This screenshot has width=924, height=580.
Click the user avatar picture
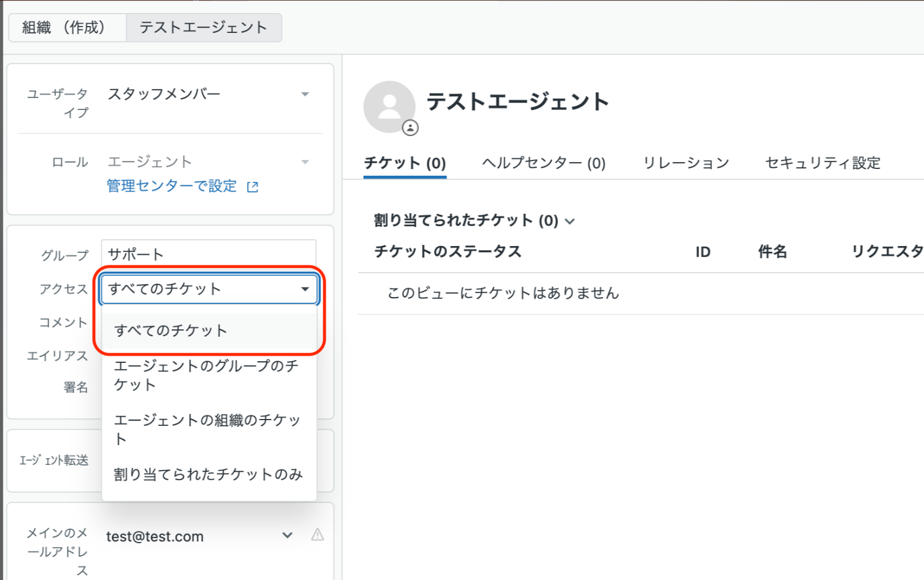(x=389, y=107)
